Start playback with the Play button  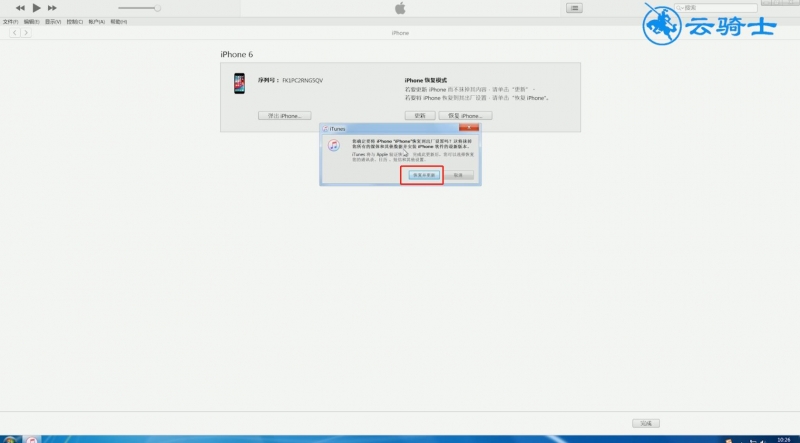(36, 8)
